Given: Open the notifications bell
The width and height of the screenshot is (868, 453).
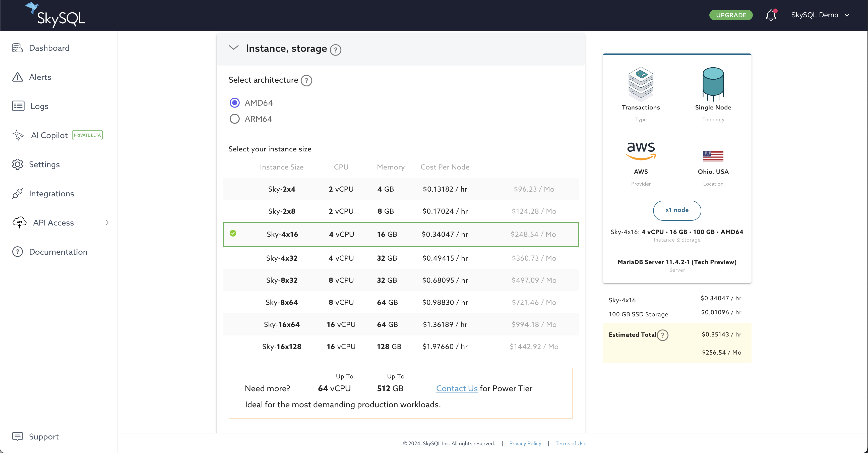Looking at the screenshot, I should [771, 15].
